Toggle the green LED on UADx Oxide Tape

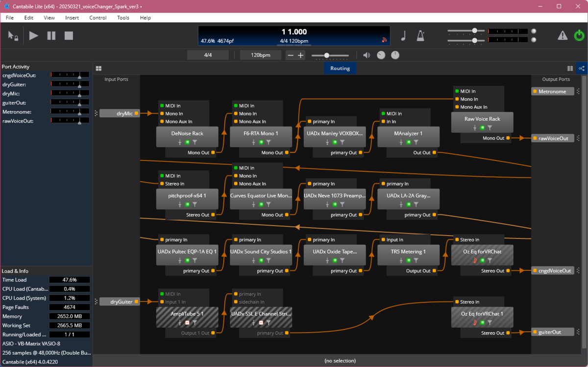point(335,261)
